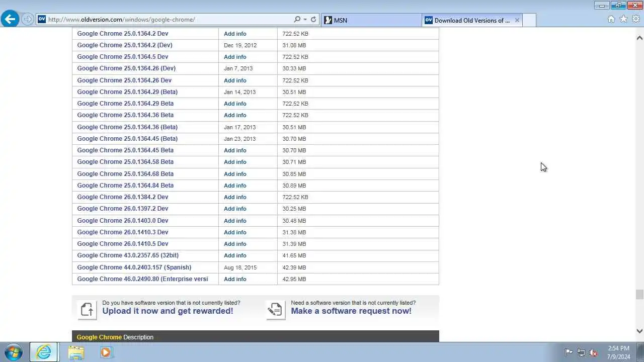Expand the address bar autocomplete dropdown arrow

point(305,20)
